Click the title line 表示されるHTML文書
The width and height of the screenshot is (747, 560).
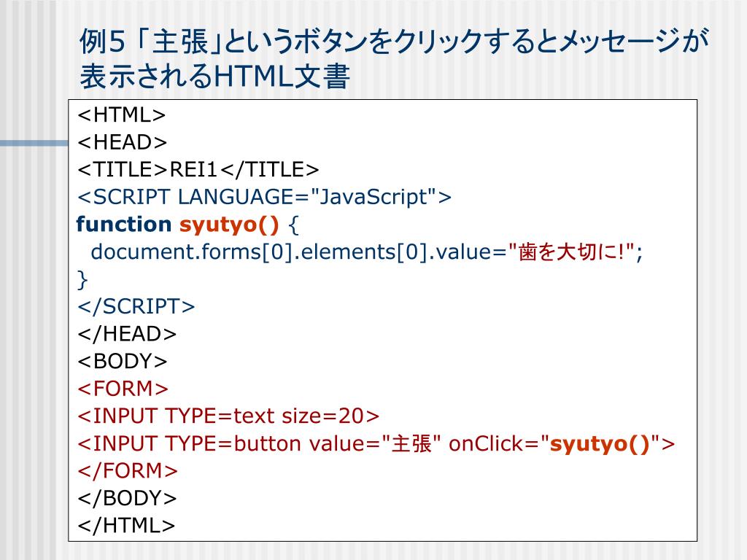click(215, 76)
